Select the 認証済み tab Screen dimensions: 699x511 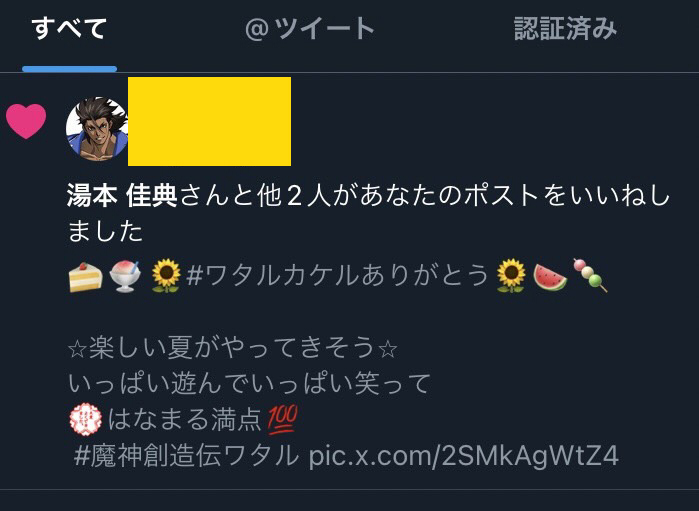[566, 29]
